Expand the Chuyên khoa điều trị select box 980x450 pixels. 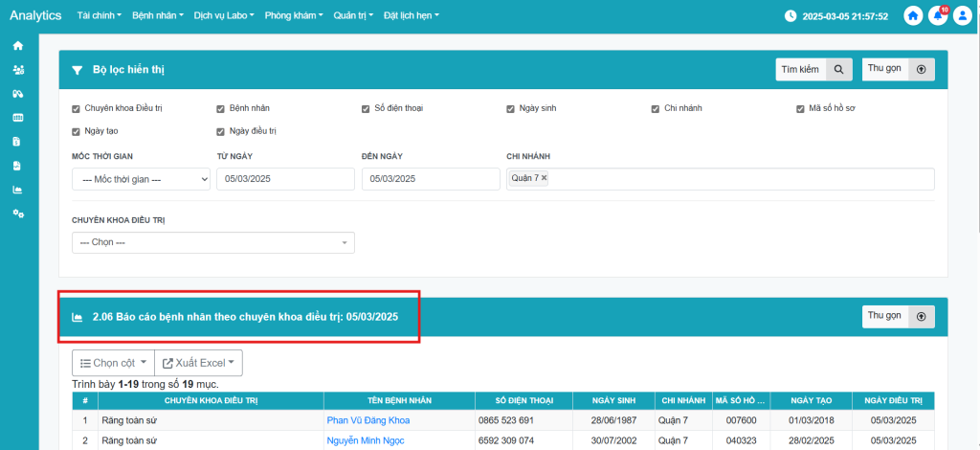tap(212, 242)
